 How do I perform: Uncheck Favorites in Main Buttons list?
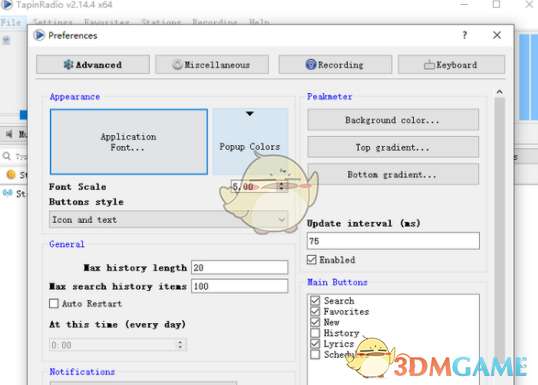tap(315, 311)
